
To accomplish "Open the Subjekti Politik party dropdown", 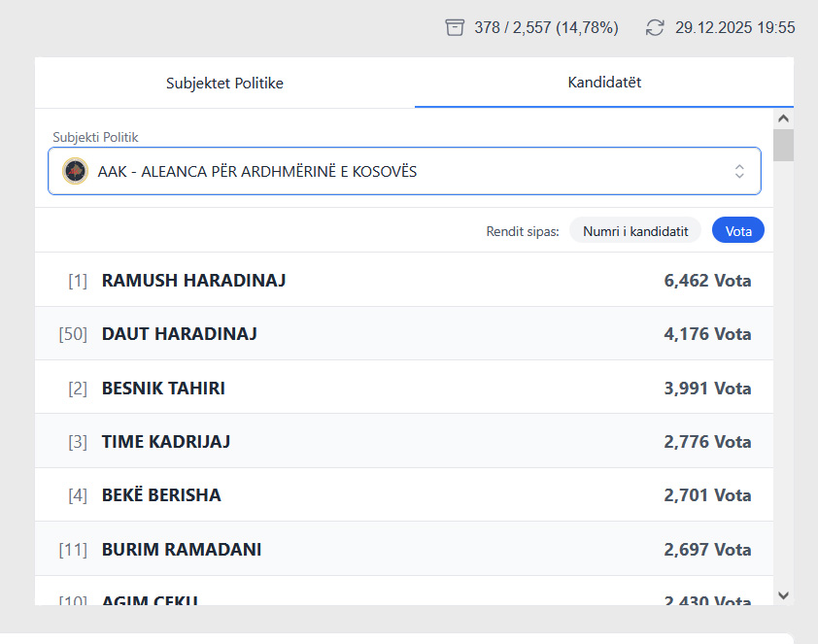I will tap(403, 171).
